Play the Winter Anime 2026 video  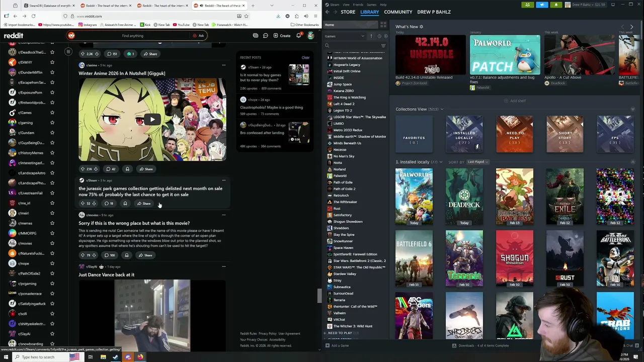(x=152, y=120)
